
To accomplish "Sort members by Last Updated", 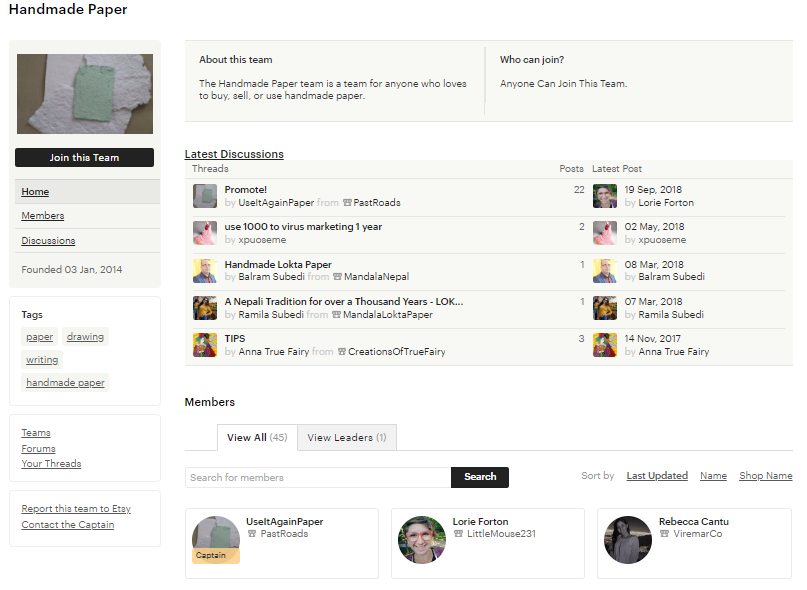I will tap(657, 476).
